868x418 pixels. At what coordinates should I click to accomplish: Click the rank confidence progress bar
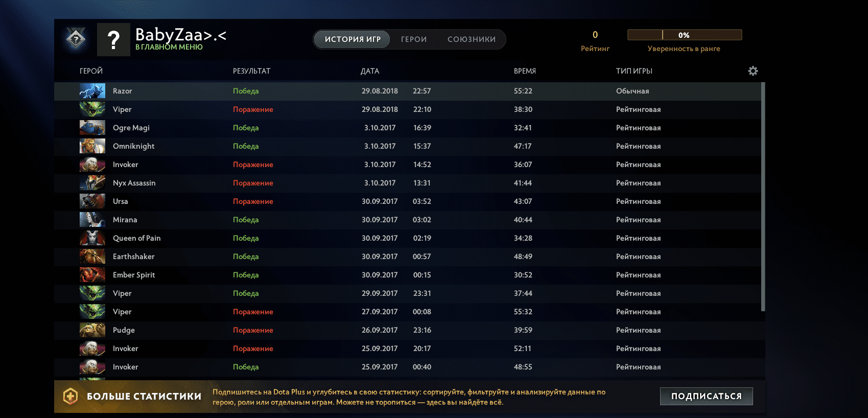pyautogui.click(x=684, y=35)
